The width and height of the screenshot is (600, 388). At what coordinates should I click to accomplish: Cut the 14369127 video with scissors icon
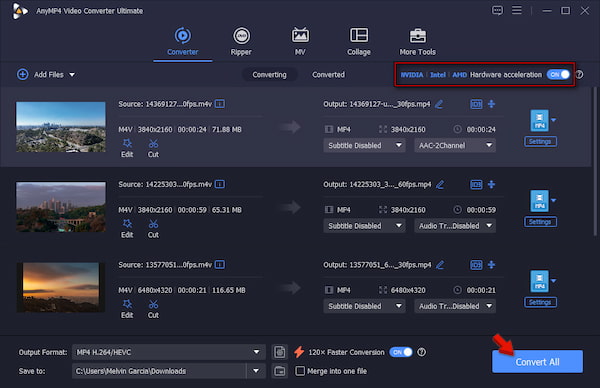click(153, 148)
